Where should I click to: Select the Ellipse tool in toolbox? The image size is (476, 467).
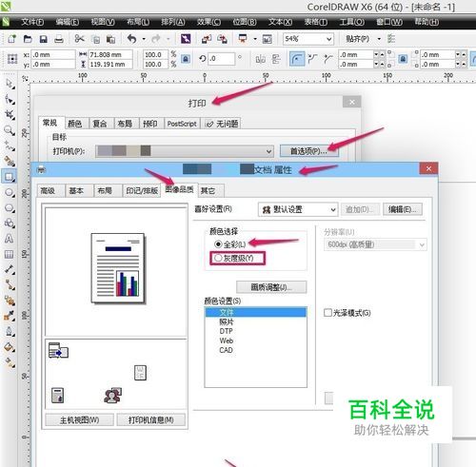(x=10, y=193)
